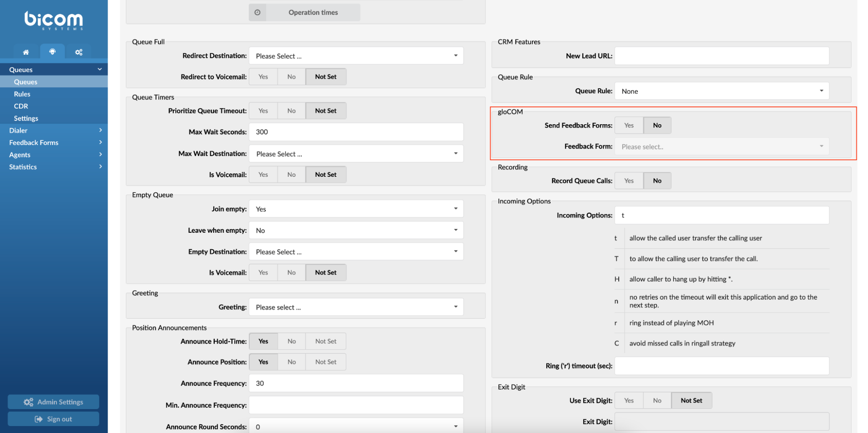Viewport: 868px width, 433px height.
Task: Set Announce Hold-Time to No
Action: [x=291, y=341]
